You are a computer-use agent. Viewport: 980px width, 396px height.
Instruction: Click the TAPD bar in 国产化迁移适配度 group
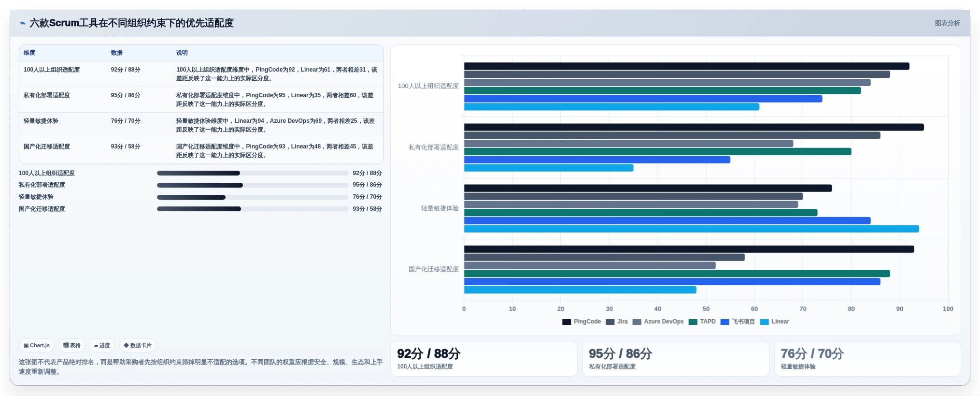(x=677, y=274)
